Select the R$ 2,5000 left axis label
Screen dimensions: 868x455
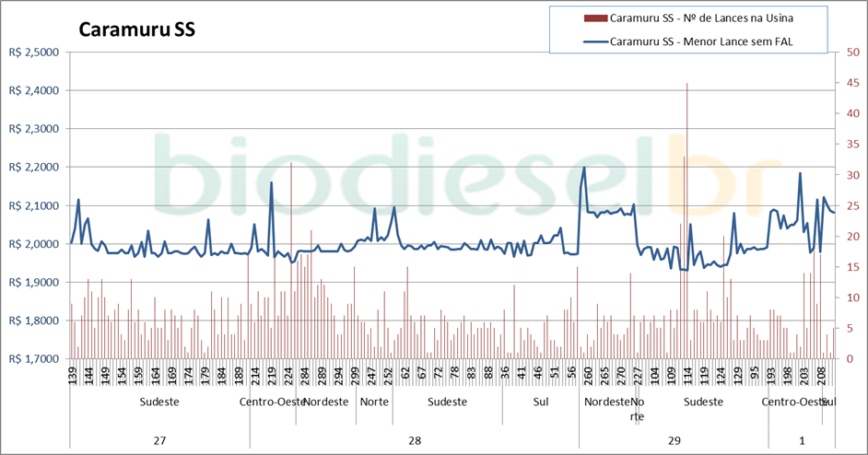[x=33, y=52]
